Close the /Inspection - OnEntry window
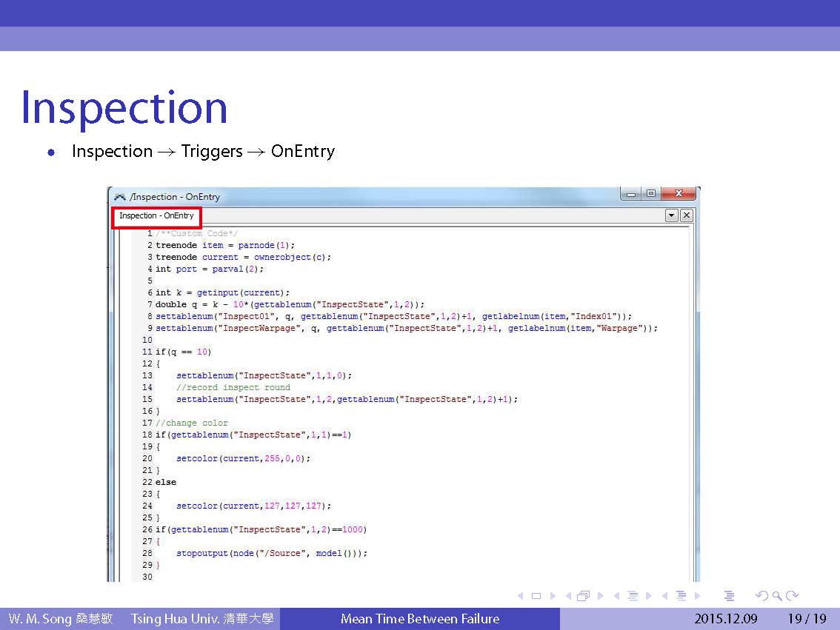The height and width of the screenshot is (630, 840). pyautogui.click(x=678, y=195)
